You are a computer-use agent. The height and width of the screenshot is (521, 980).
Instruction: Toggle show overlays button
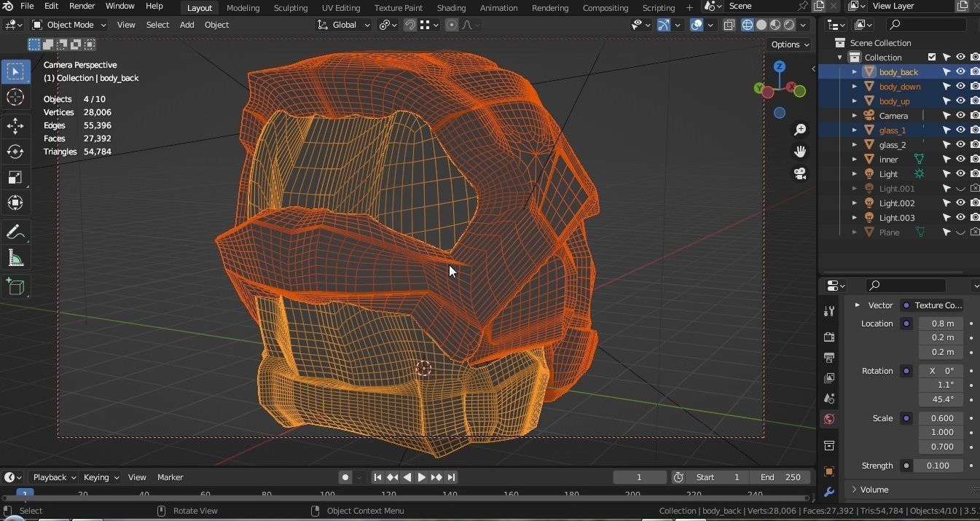tap(697, 25)
